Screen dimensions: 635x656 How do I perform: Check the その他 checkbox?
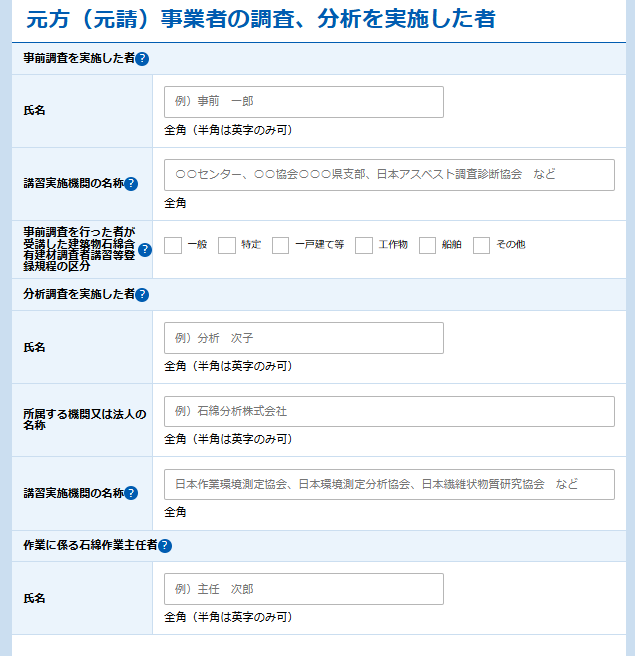coord(482,245)
